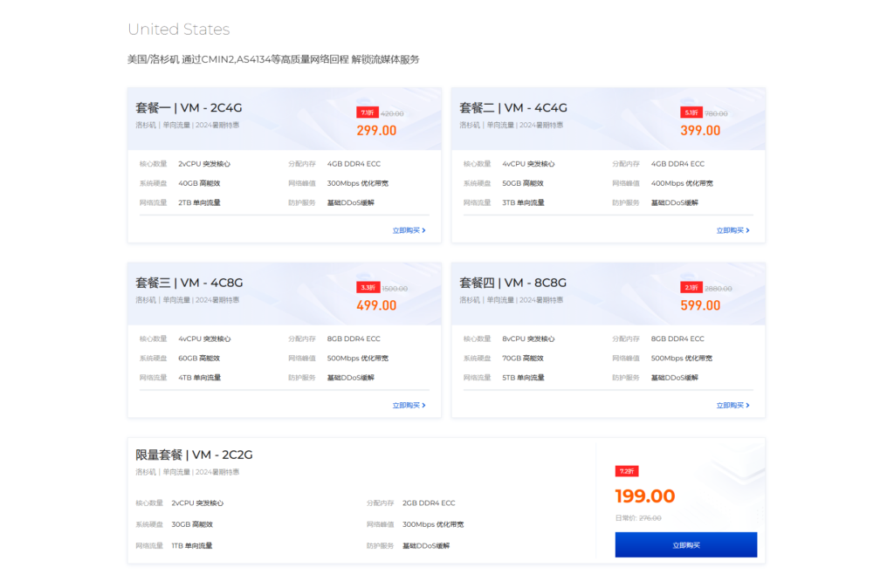This screenshot has width=894, height=588.
Task: Click the 套餐三 | VM - 4C8G title
Action: pos(189,283)
